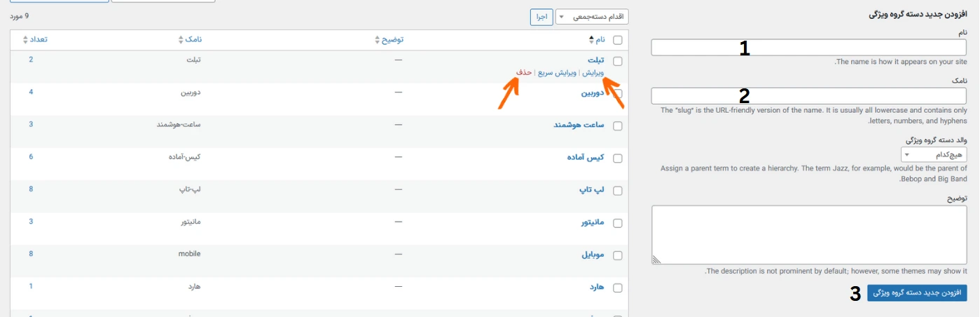The height and width of the screenshot is (317, 980).
Task: Select all rows with header checkbox
Action: click(617, 40)
